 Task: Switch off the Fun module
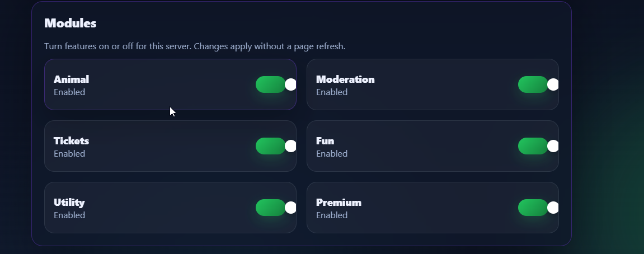point(538,146)
